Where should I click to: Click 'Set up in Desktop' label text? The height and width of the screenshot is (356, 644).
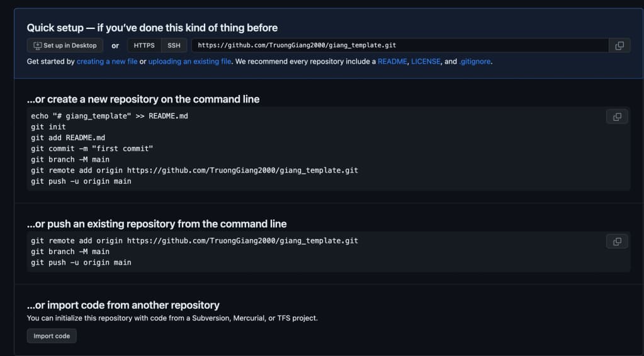click(70, 45)
